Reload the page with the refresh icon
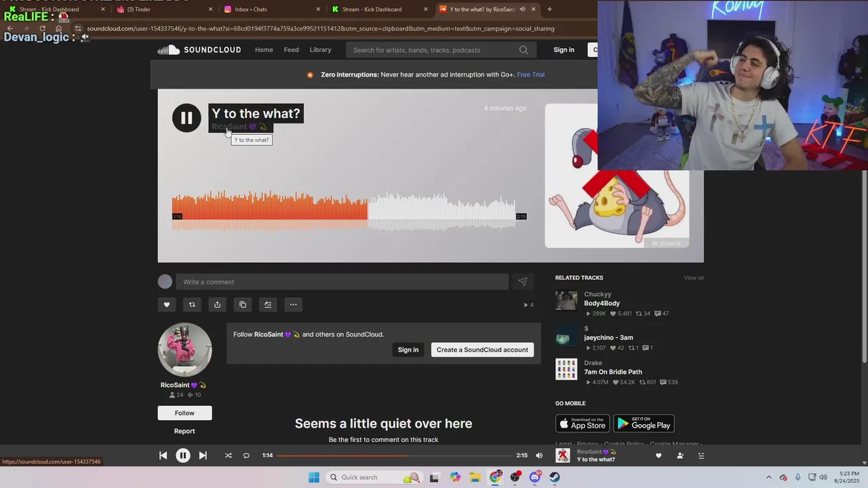The image size is (868, 488). (42, 28)
